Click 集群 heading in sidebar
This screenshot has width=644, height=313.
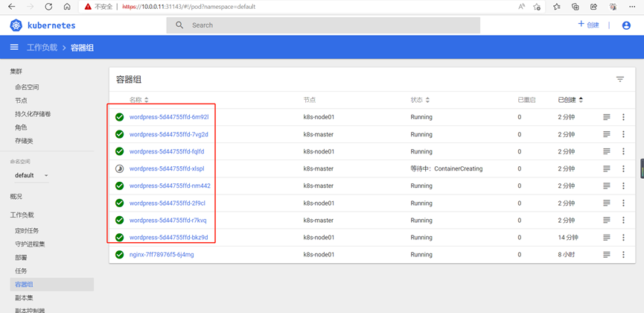point(16,72)
